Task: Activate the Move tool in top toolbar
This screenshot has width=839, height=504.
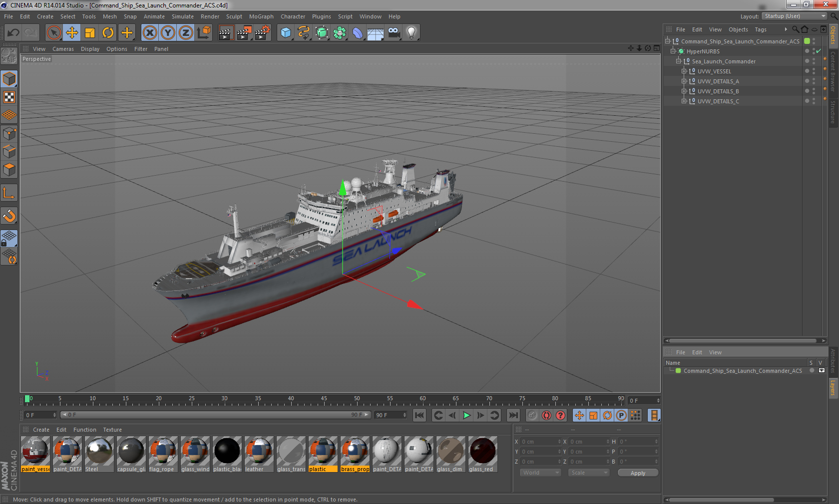Action: point(72,33)
